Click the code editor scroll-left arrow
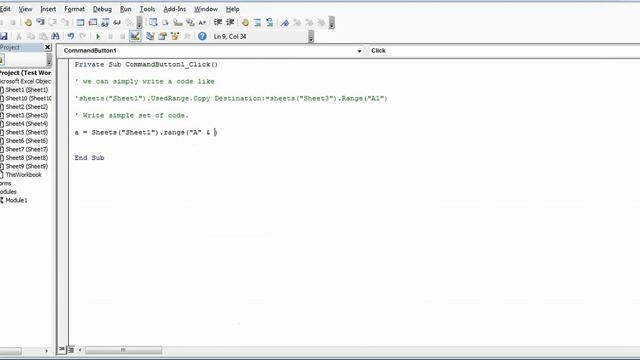 [x=80, y=350]
